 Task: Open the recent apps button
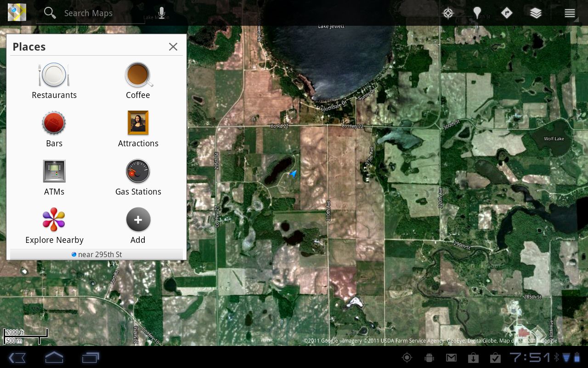[x=91, y=357]
